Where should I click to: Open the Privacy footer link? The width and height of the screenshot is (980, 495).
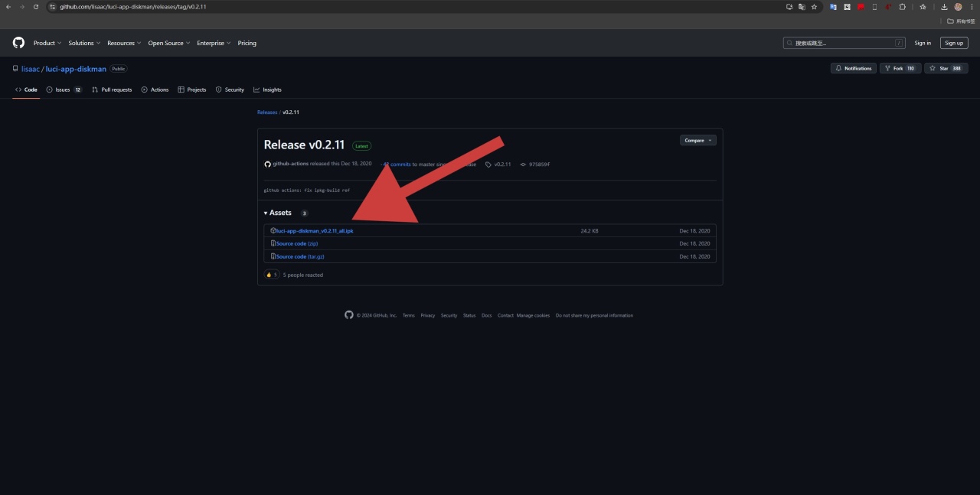(427, 315)
